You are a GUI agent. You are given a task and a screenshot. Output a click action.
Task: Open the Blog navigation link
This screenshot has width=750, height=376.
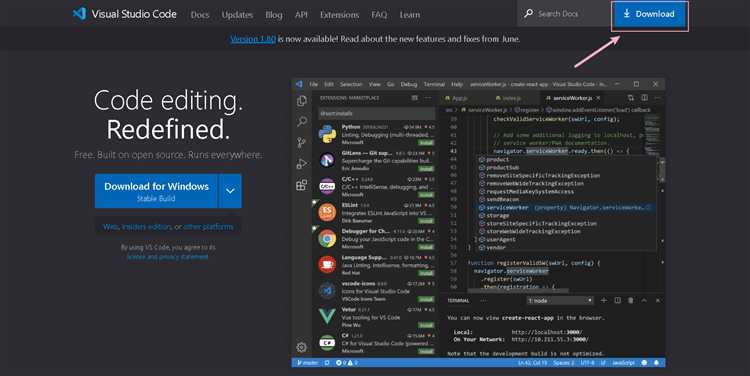(x=274, y=15)
